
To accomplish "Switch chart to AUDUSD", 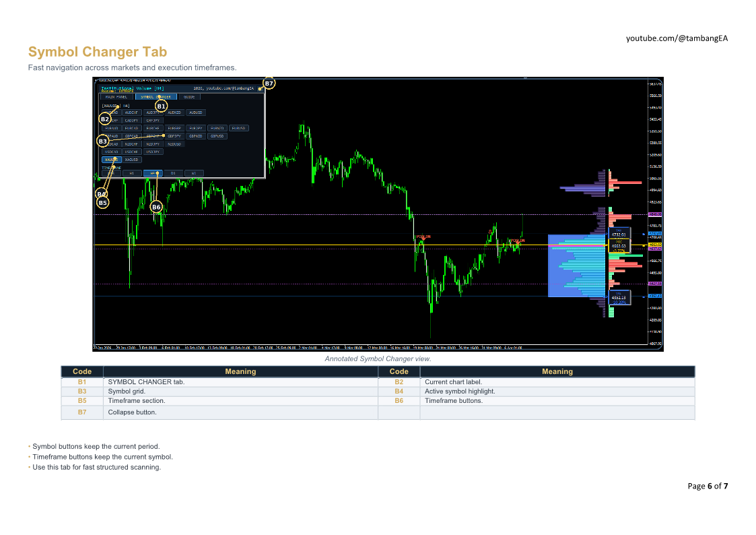I will (196, 113).
